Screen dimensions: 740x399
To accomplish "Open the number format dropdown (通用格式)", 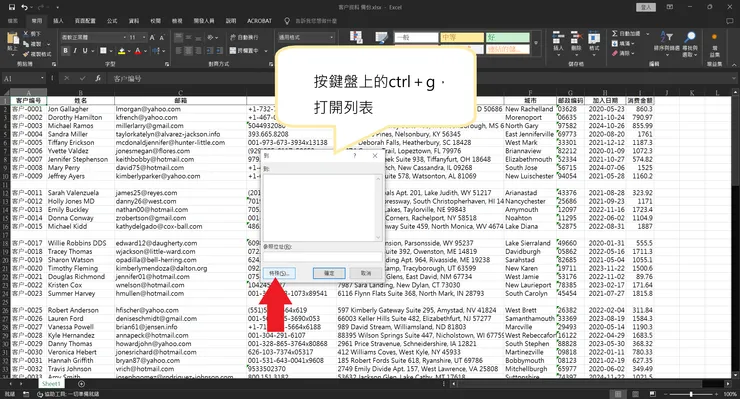I will click(x=332, y=37).
